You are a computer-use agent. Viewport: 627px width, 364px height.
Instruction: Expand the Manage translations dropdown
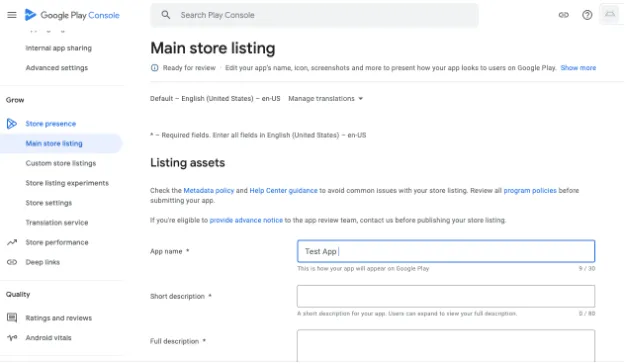click(x=325, y=98)
